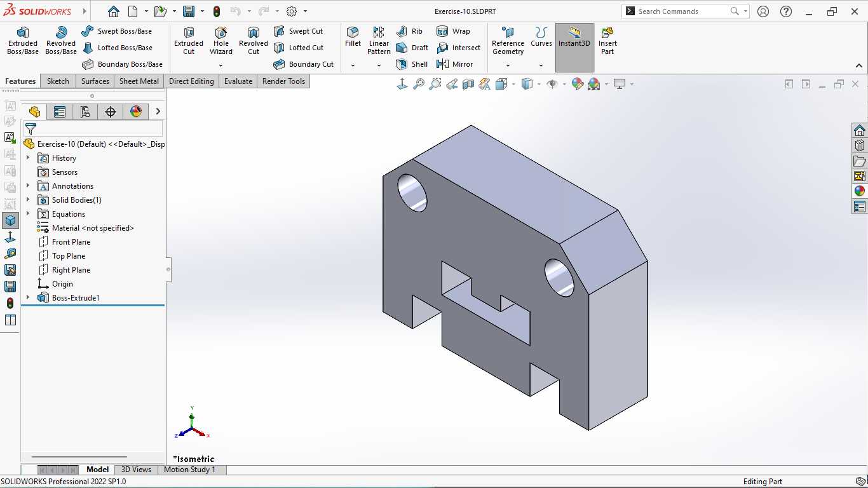Open the Zoom to Fit view tool

point(419,84)
